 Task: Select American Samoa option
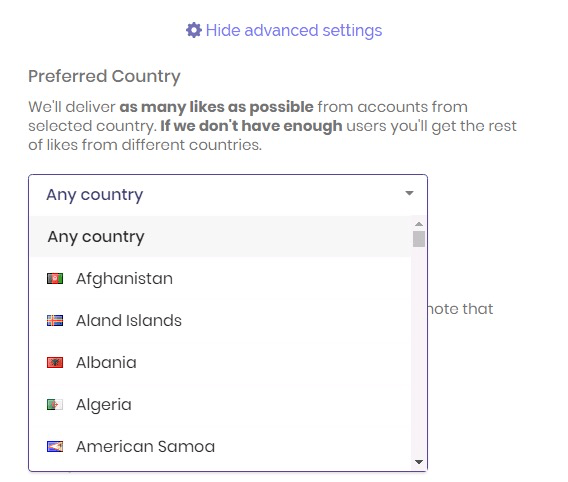[220, 447]
